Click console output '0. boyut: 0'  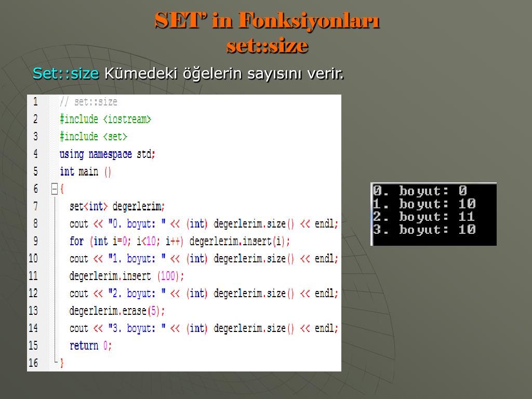click(420, 191)
